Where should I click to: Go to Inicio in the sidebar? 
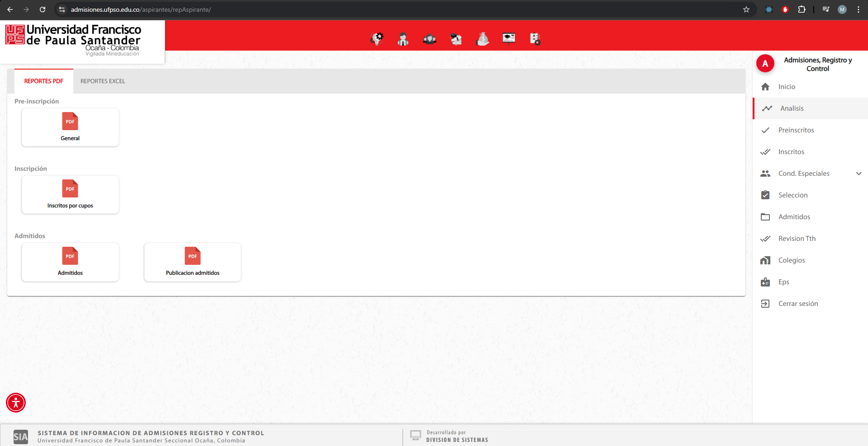[x=787, y=87]
